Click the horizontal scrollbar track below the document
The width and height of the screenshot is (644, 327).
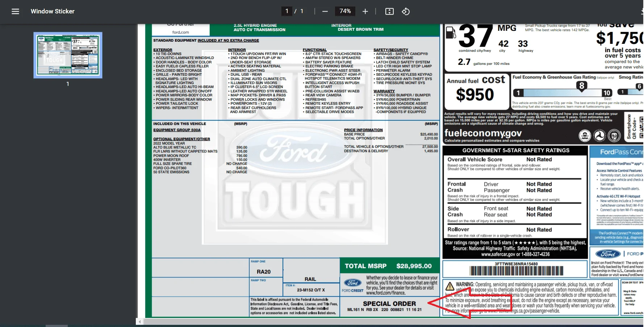coord(393,322)
